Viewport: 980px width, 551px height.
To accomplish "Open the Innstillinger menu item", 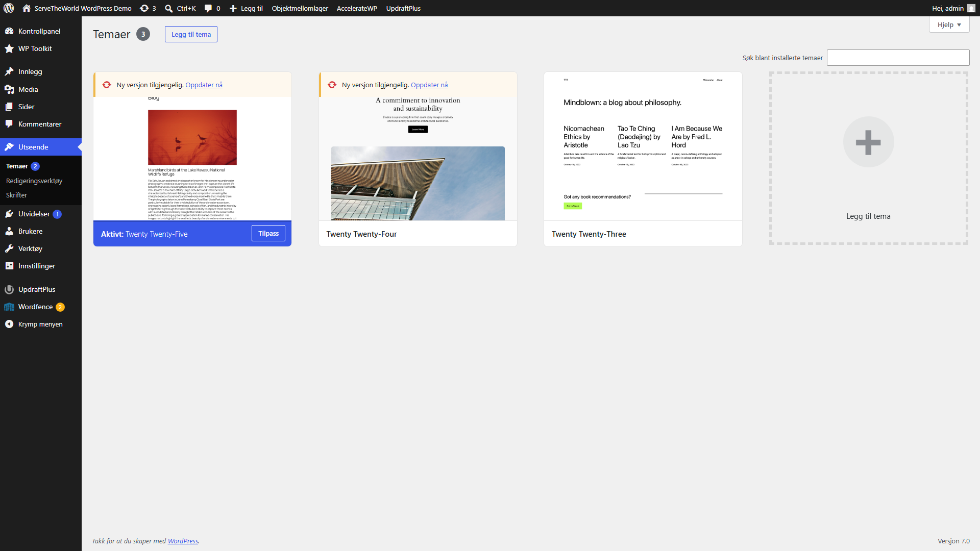I will pos(41,266).
